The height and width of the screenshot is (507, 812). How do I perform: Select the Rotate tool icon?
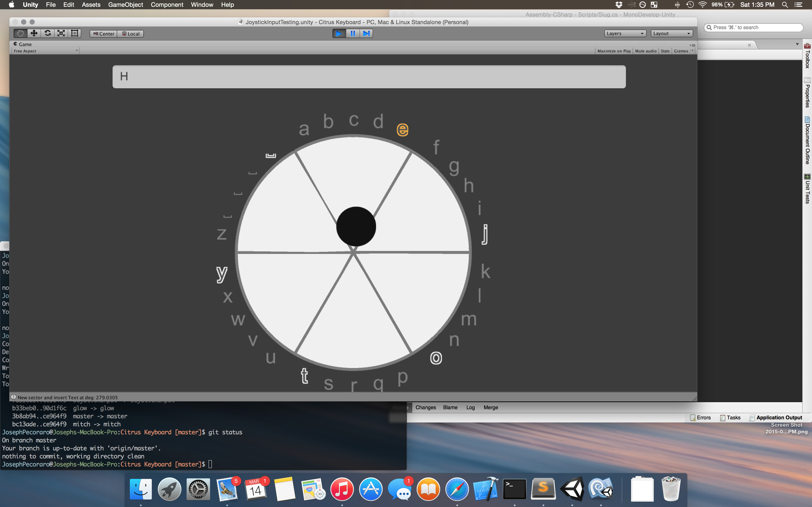click(x=48, y=33)
